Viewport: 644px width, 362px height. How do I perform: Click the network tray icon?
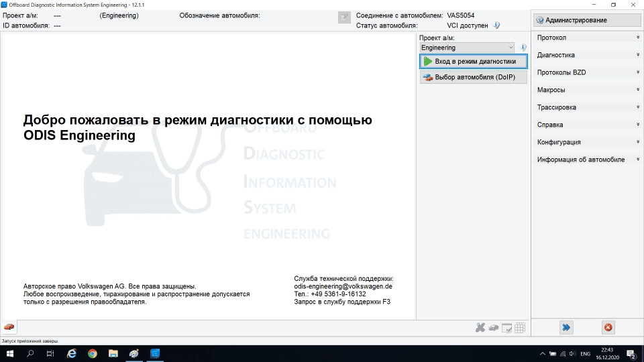point(563,354)
